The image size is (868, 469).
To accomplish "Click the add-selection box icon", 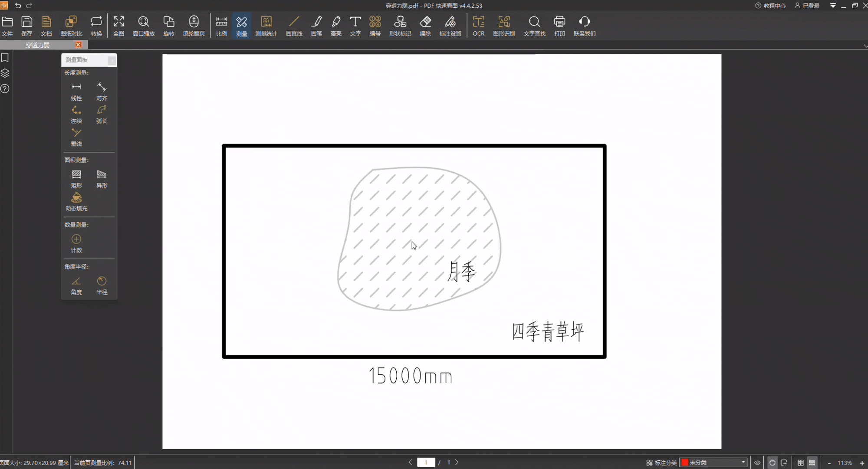I will [x=784, y=463].
